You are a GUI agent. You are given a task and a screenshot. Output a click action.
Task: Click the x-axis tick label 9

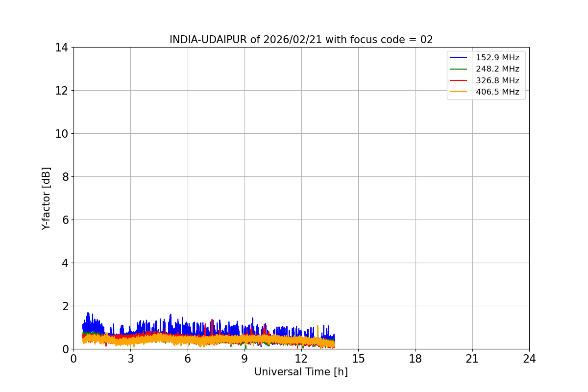pyautogui.click(x=245, y=359)
